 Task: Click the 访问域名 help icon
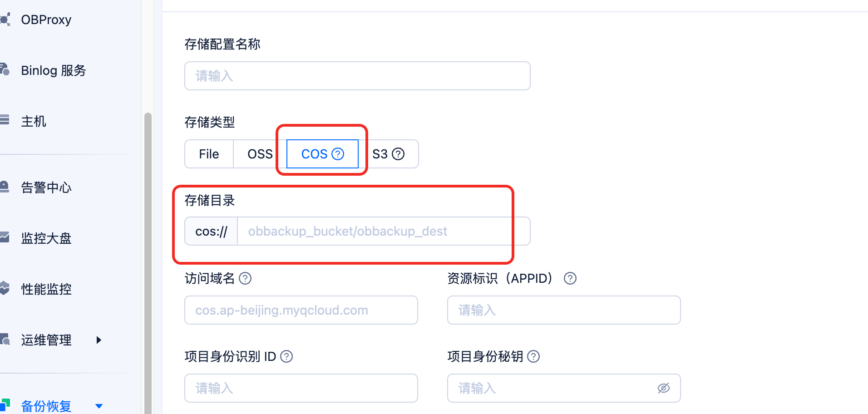tap(245, 278)
